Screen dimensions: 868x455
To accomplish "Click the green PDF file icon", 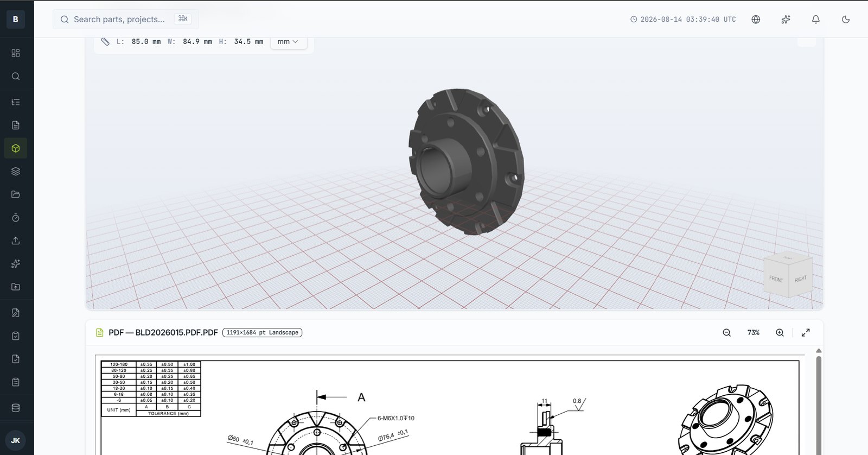I will click(100, 332).
